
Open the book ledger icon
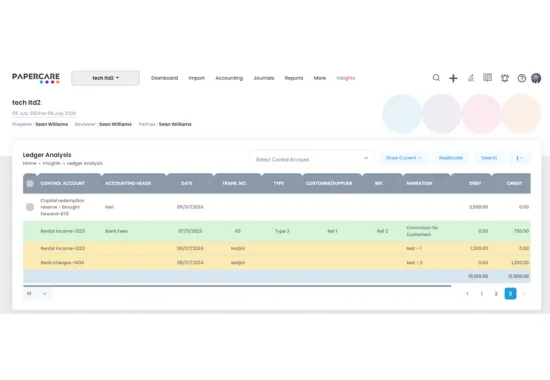coord(487,78)
